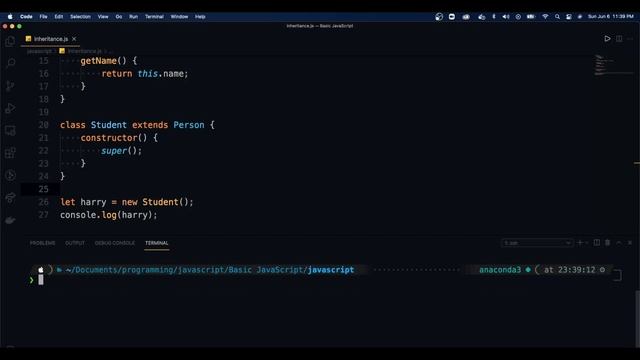Open the Code application menu
Screen dimensions: 640x360
coord(26,17)
